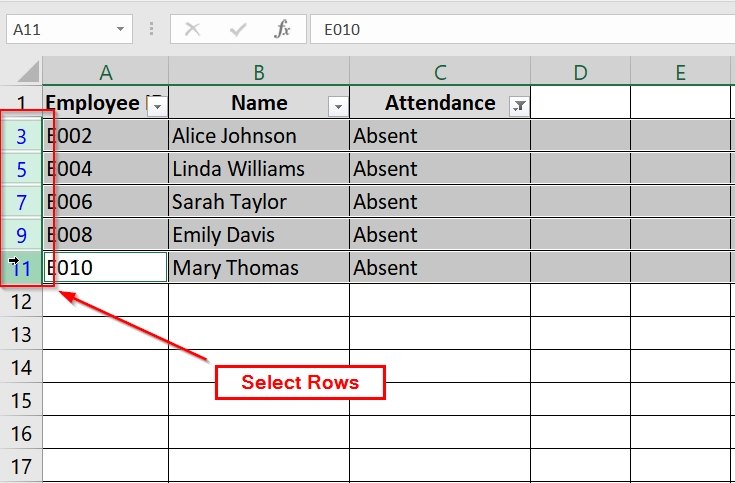The width and height of the screenshot is (735, 483).
Task: Select row 3 header
Action: 21,136
